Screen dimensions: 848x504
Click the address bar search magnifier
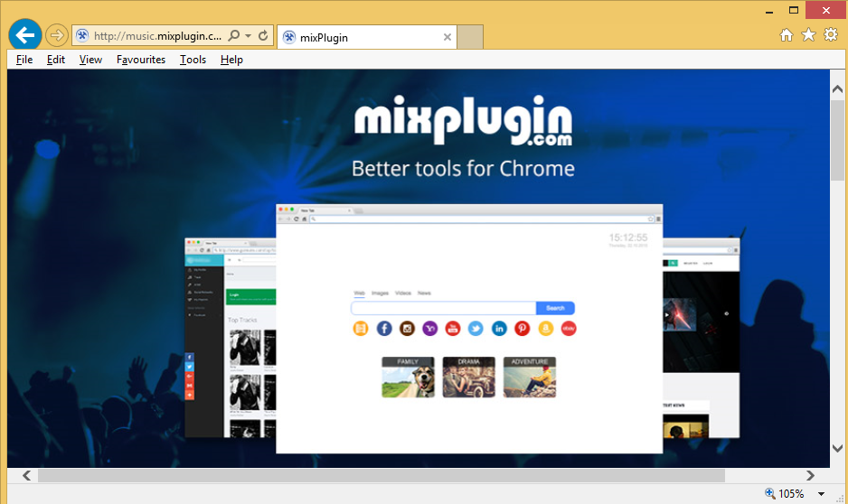tap(233, 35)
